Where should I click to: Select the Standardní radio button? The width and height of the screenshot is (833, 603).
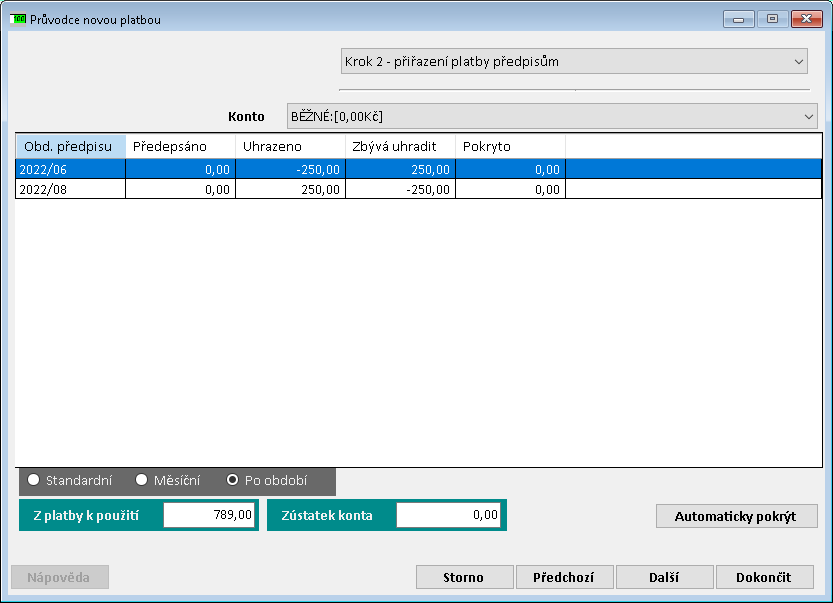(34, 480)
